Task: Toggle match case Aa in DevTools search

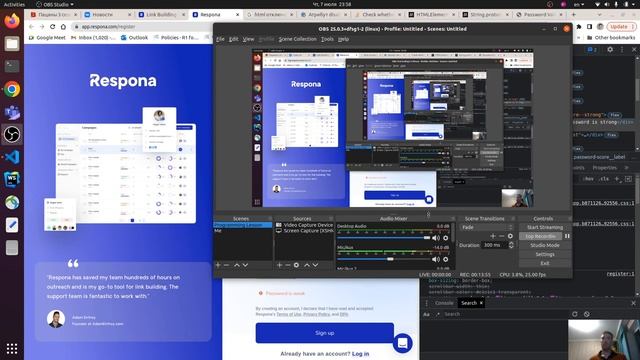Action: [x=427, y=314]
